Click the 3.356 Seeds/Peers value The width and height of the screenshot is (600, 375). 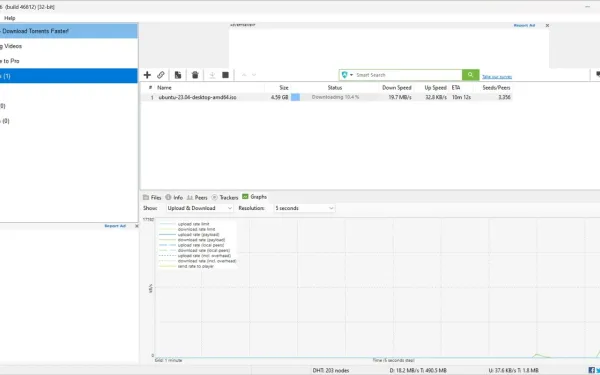pos(504,97)
